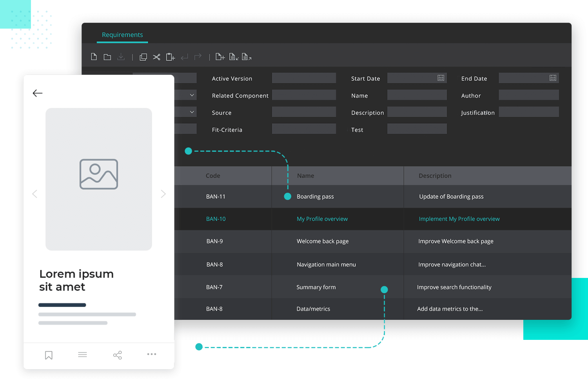Click 'Update of Boarding pass' description
588x392 pixels.
coord(451,196)
